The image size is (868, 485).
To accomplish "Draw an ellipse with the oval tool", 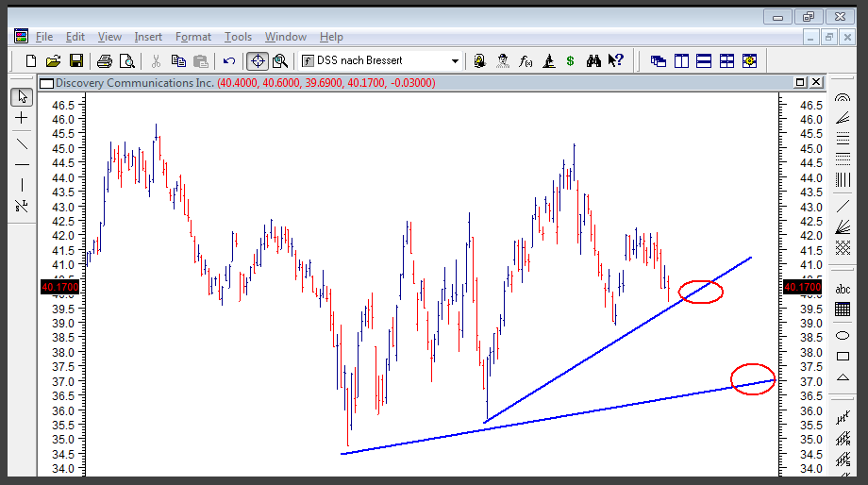I will click(843, 336).
